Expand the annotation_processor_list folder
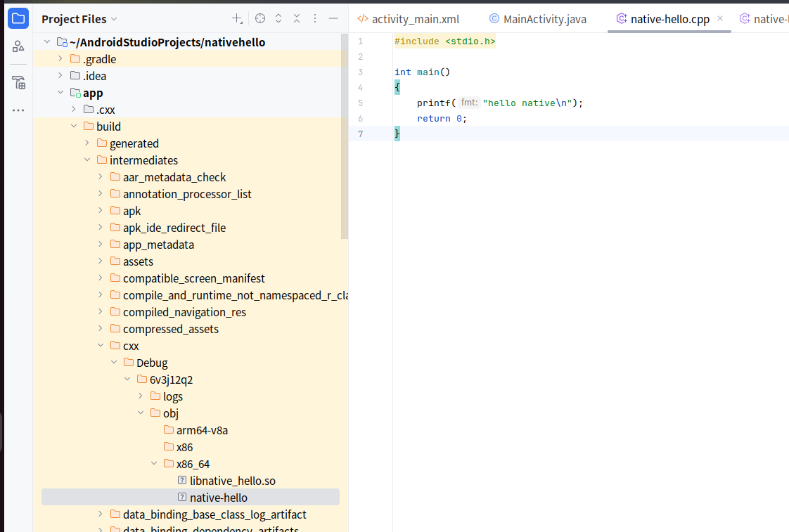789x532 pixels. (x=101, y=193)
